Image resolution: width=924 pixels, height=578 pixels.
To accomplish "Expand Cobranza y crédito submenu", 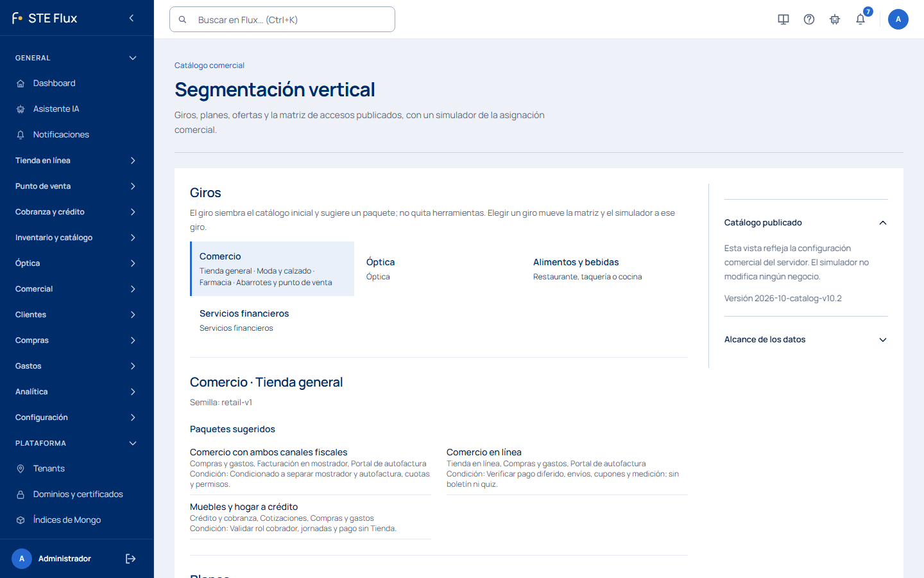I will [77, 212].
